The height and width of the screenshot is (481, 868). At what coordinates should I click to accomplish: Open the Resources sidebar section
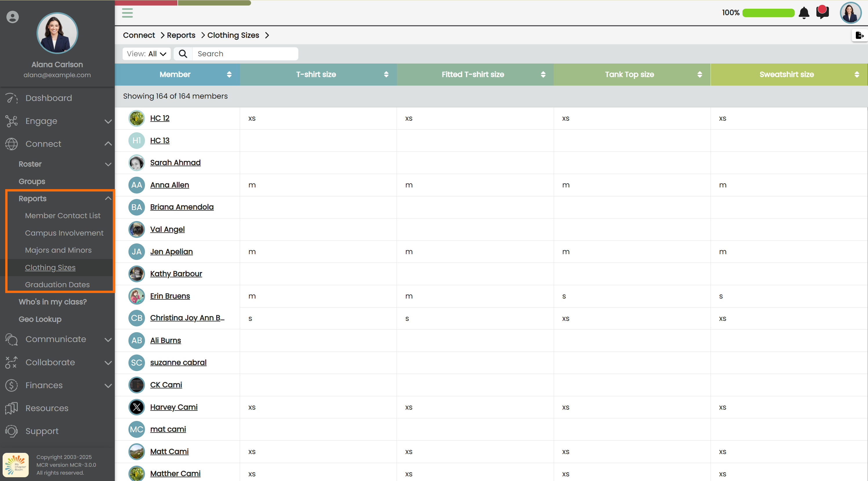(x=47, y=408)
